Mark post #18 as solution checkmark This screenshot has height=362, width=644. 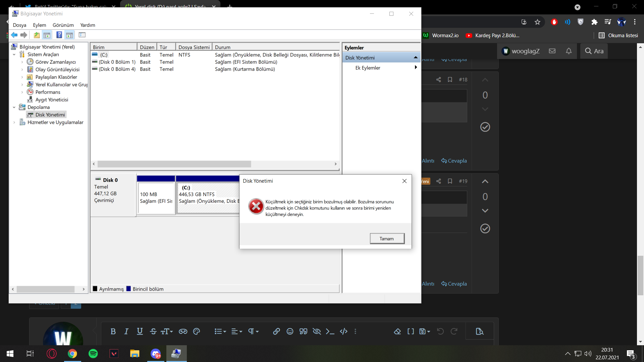pyautogui.click(x=485, y=127)
